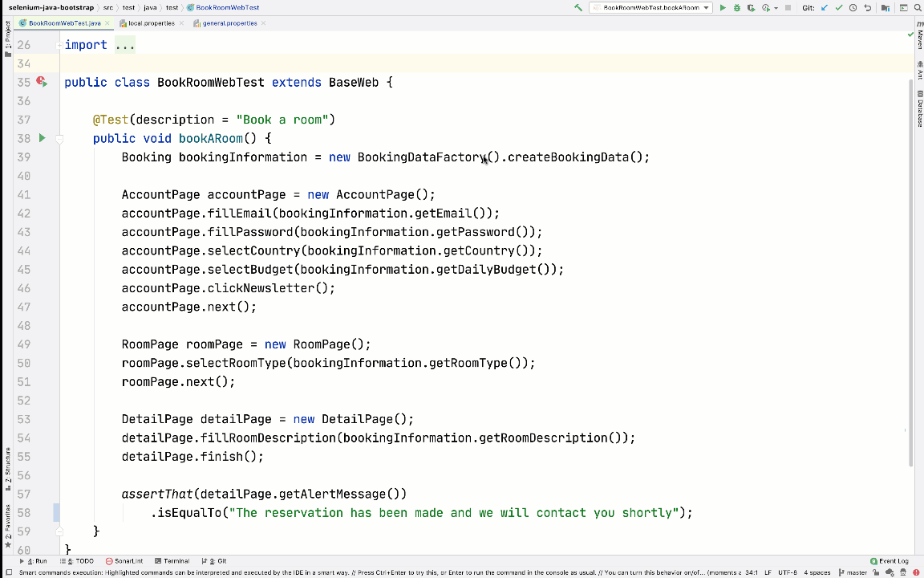The image size is (924, 578).
Task: Click run test gutter icon at line 38
Action: pos(42,138)
